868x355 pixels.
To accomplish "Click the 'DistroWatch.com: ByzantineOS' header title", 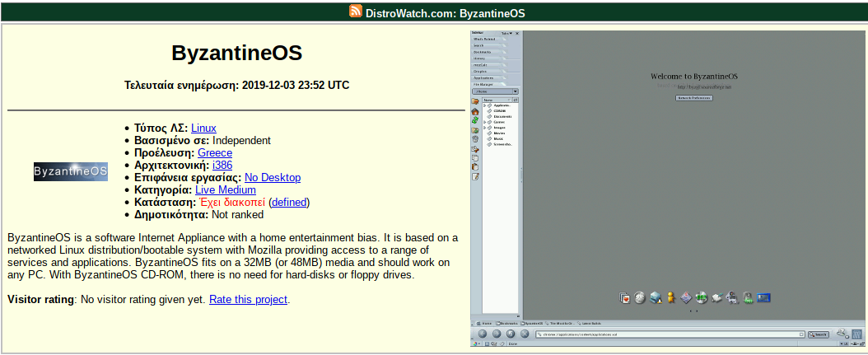I will pos(445,12).
